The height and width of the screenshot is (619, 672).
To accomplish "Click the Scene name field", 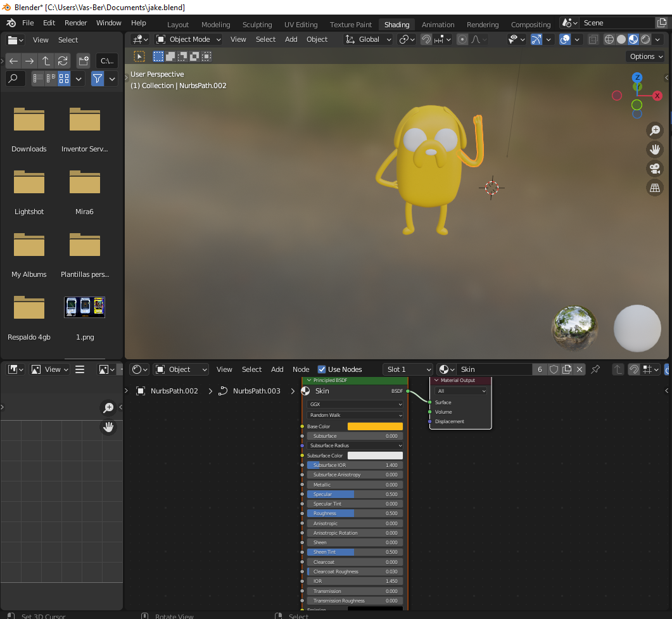I will 617,23.
